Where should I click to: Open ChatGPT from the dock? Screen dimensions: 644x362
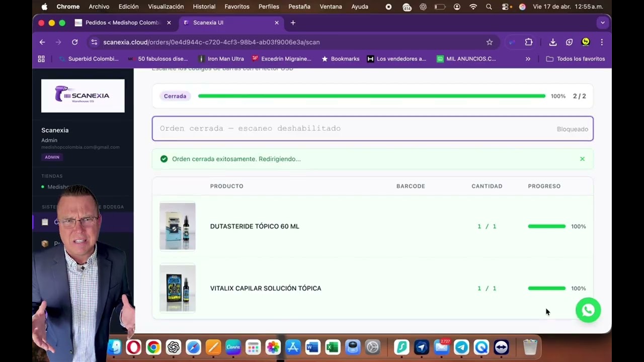point(174,347)
